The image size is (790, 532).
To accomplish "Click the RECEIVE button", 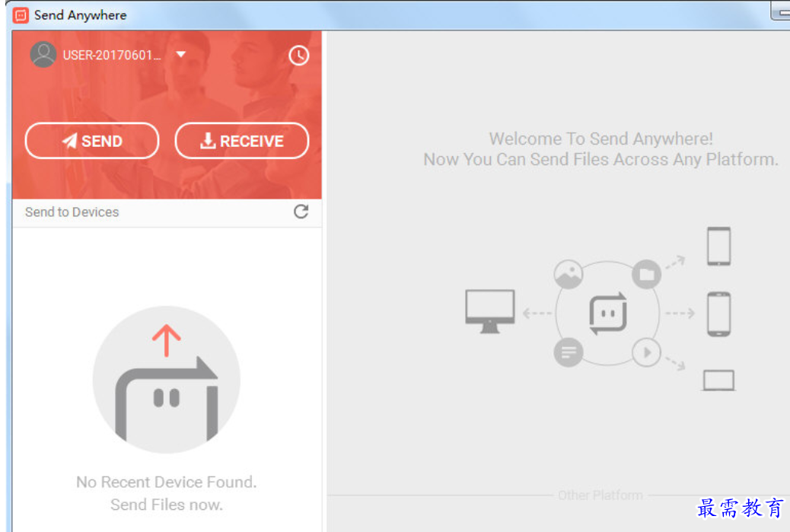I will (242, 141).
